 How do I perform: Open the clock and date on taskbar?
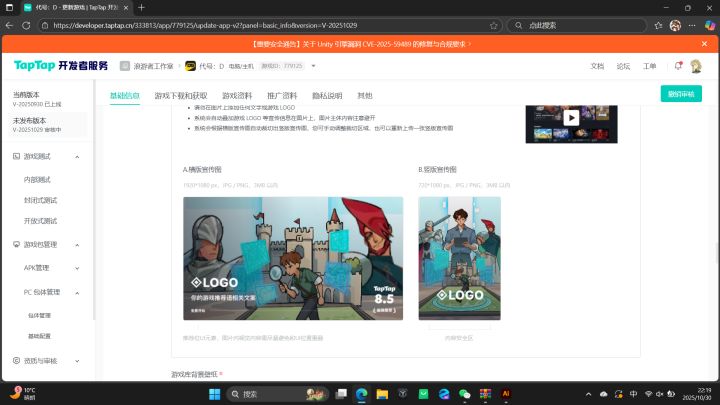point(696,394)
